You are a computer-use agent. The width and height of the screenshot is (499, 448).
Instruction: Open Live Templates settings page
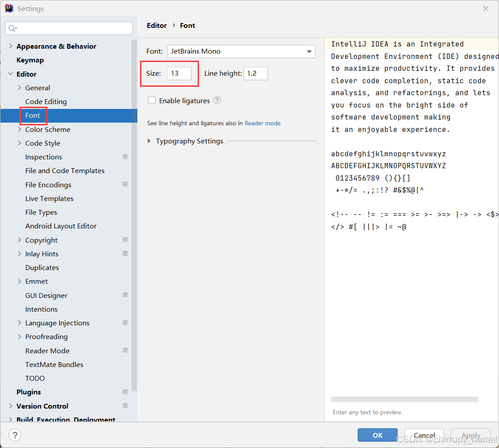(49, 198)
